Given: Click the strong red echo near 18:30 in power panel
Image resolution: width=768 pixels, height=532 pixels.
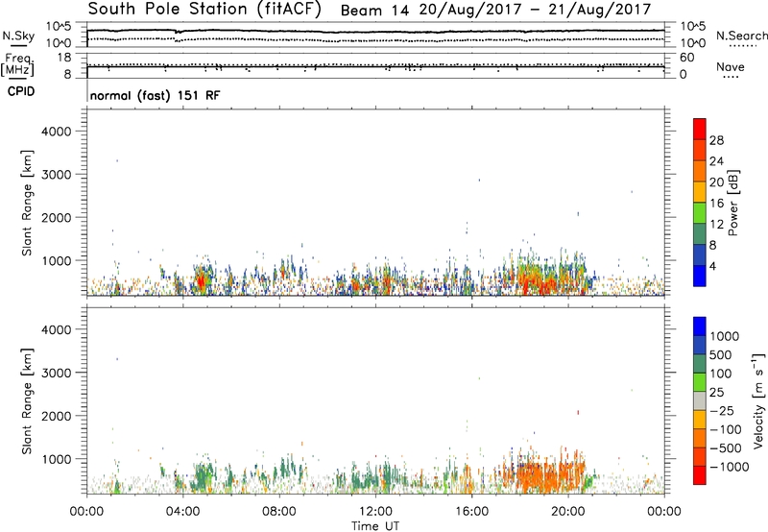Looking at the screenshot, I should (x=533, y=283).
